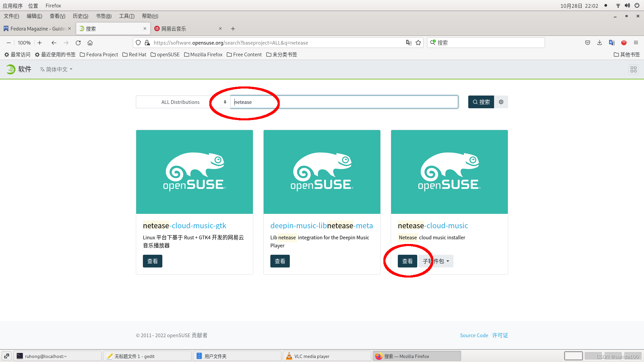This screenshot has width=644, height=362.
Task: Open the Source Code footer link
Action: (474, 336)
